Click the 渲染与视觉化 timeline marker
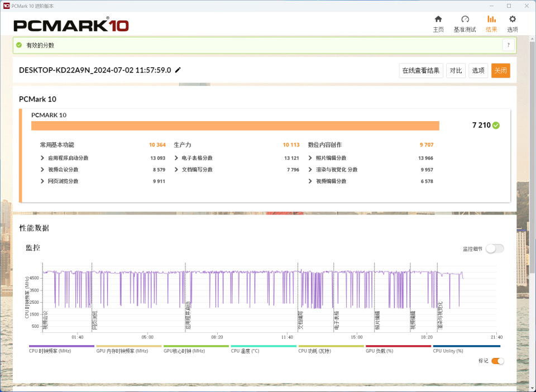536x392 pixels. [441, 315]
